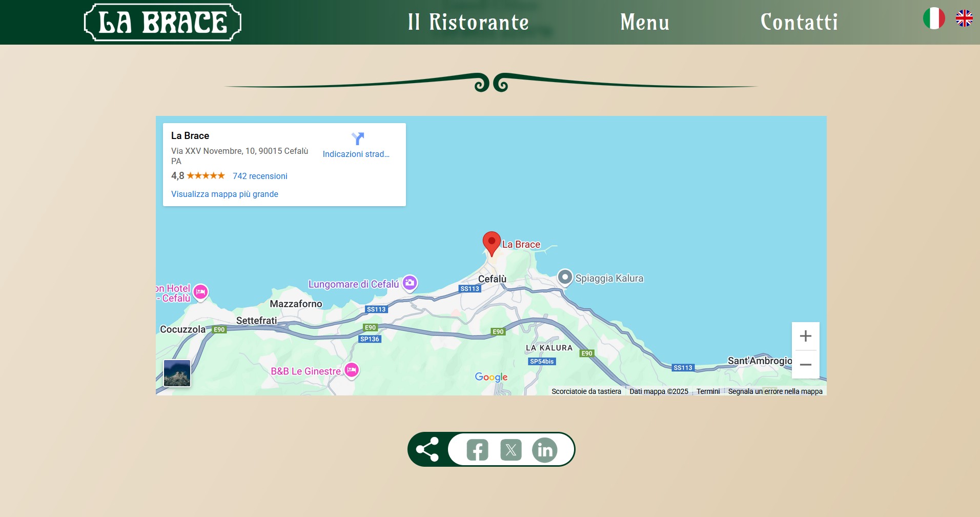Click Visualizza mappa più grande link
This screenshot has width=980, height=517.
(224, 194)
